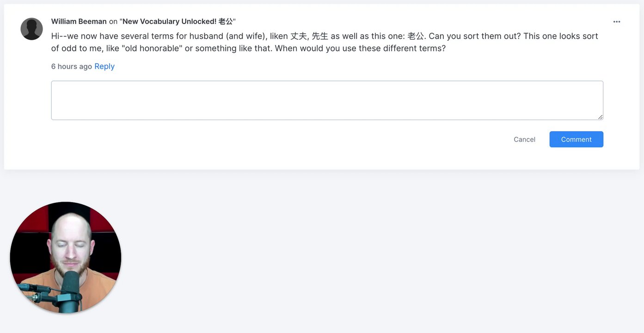Click "Can you sort them out?" sentence
The image size is (644, 333).
474,36
